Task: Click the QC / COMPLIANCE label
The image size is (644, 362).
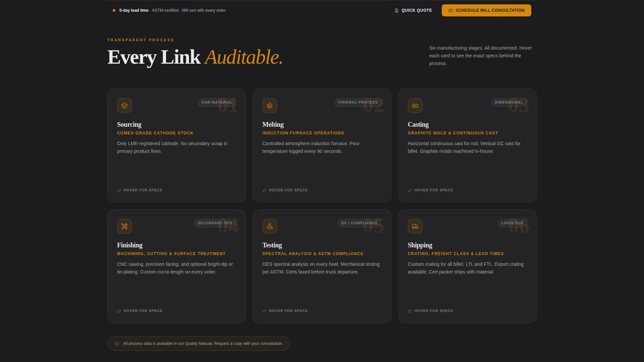Action: pyautogui.click(x=359, y=223)
